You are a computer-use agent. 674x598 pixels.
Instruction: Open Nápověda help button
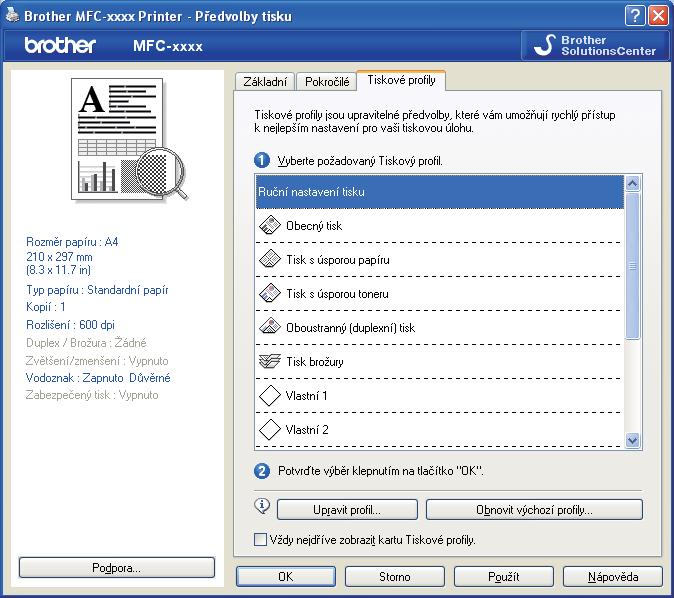[x=613, y=576]
